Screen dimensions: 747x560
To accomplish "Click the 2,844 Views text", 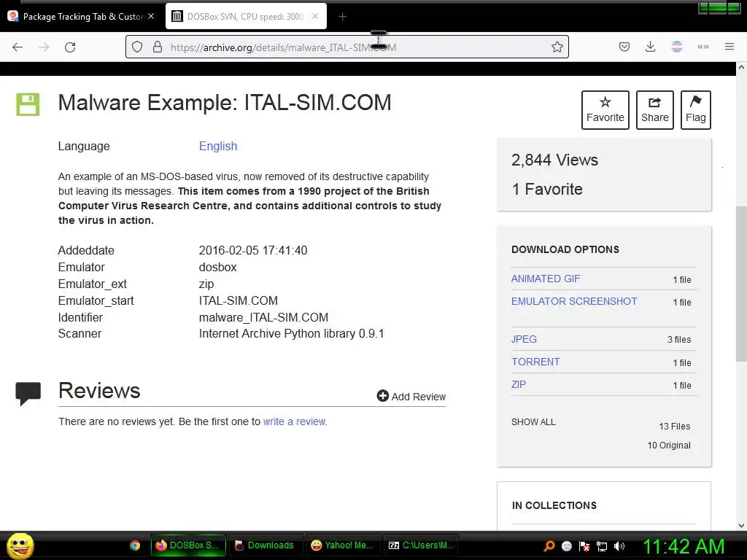I will point(554,160).
